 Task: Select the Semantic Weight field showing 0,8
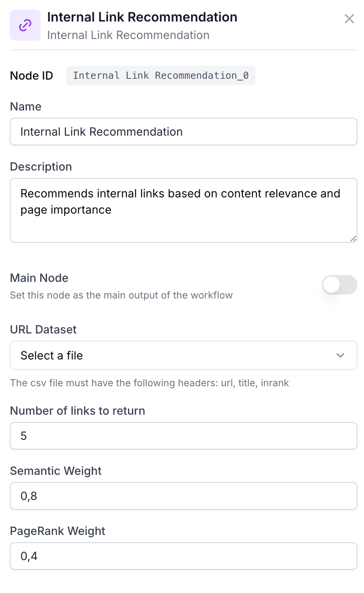pyautogui.click(x=183, y=496)
